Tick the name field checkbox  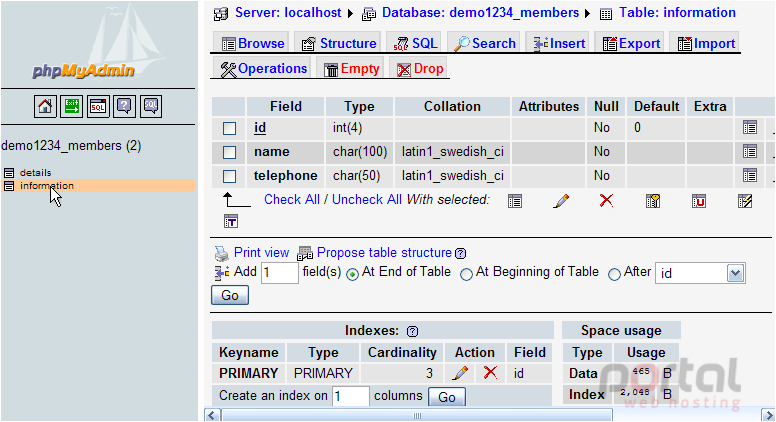(x=229, y=152)
